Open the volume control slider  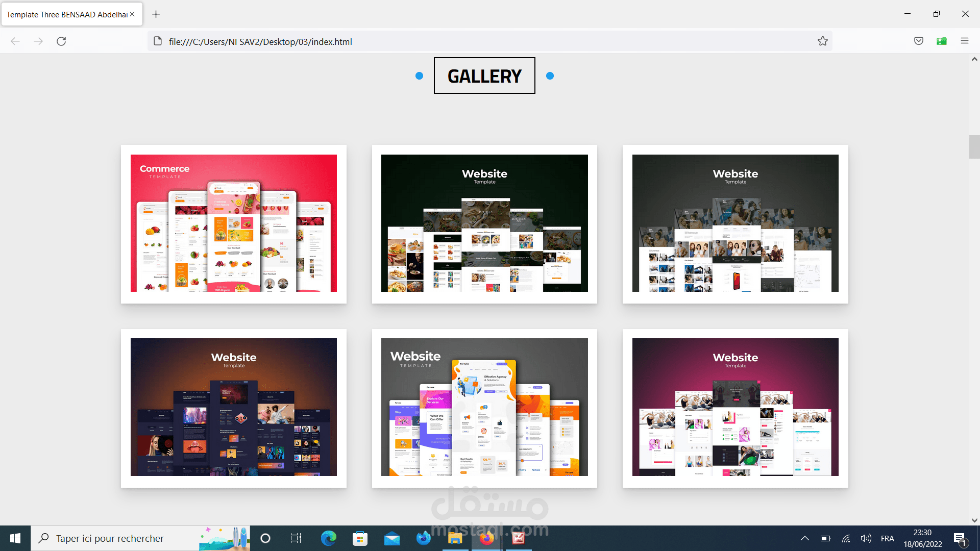866,538
